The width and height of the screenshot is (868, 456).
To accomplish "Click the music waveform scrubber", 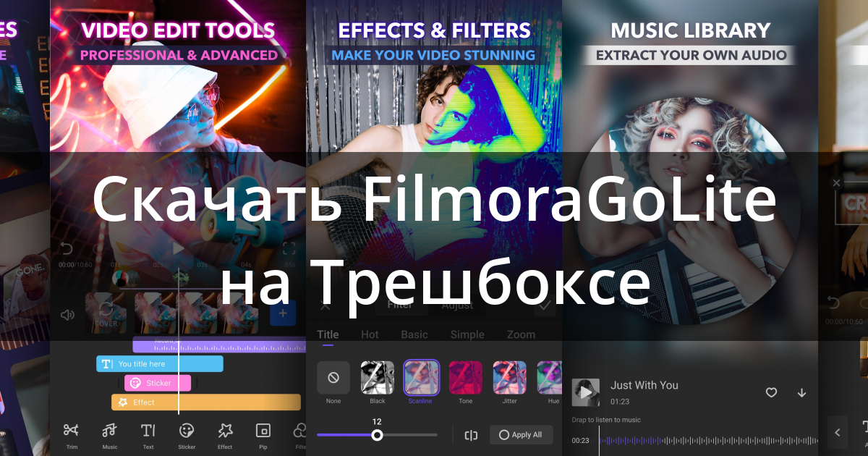I will [709, 440].
